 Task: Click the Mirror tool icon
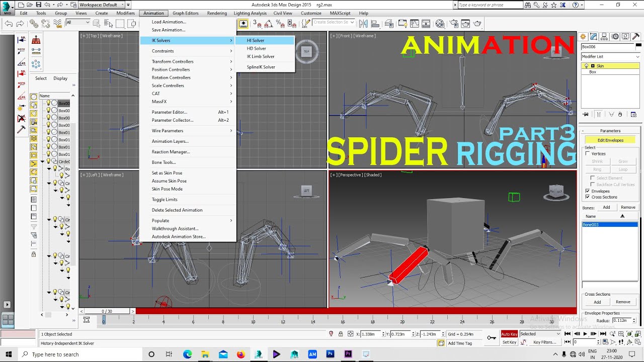pos(363,23)
